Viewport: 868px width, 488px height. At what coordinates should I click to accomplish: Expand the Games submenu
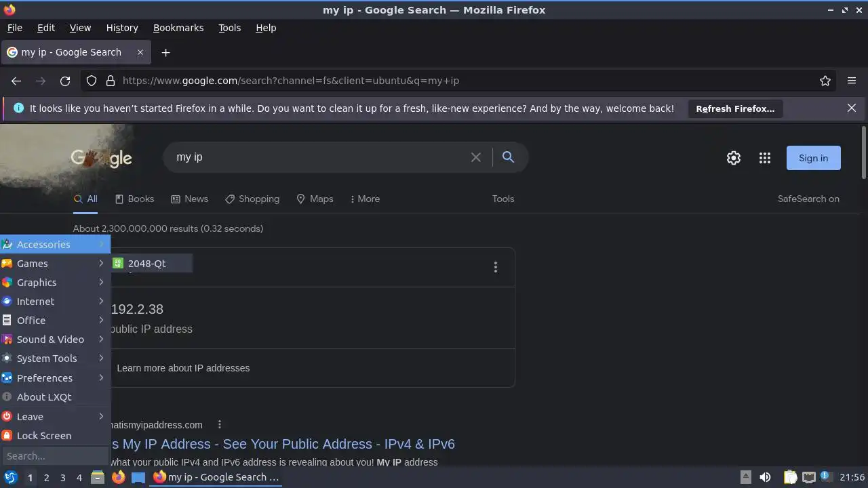click(55, 264)
